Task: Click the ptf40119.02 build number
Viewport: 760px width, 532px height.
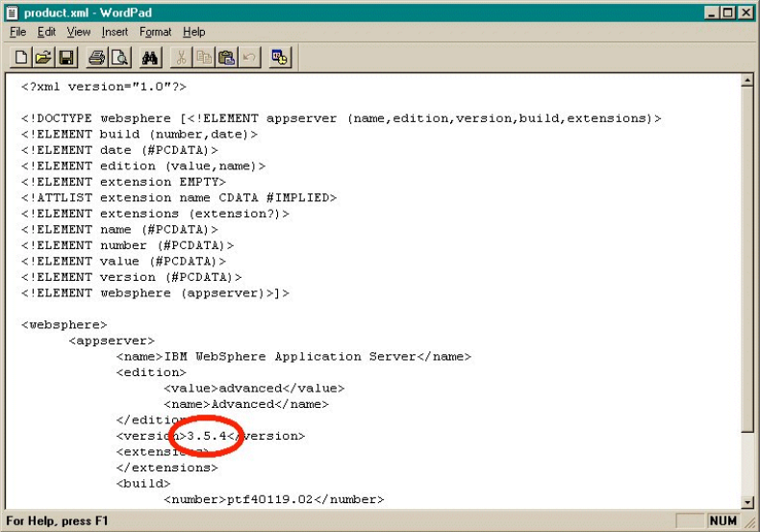Action: pos(270,499)
